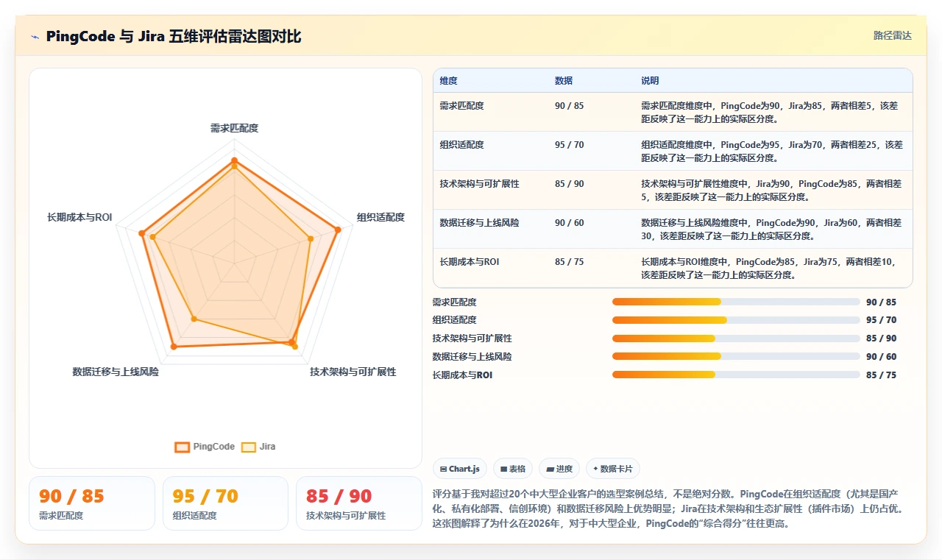Image resolution: width=942 pixels, height=560 pixels.
Task: Click the lightning icon beside the title
Action: 35,37
